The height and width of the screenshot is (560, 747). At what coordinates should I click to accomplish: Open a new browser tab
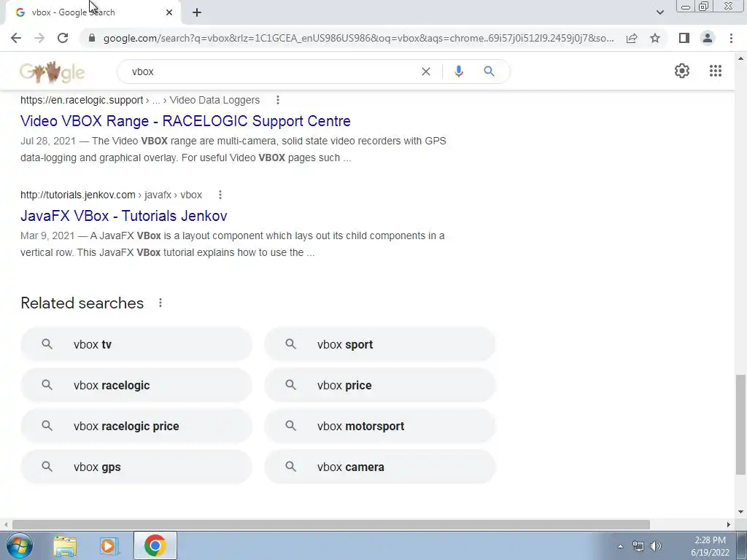(197, 12)
